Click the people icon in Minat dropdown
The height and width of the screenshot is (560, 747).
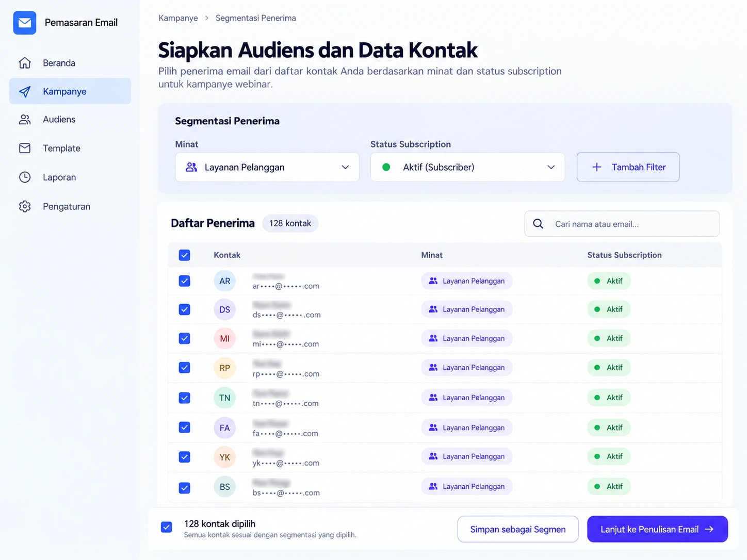coord(191,167)
